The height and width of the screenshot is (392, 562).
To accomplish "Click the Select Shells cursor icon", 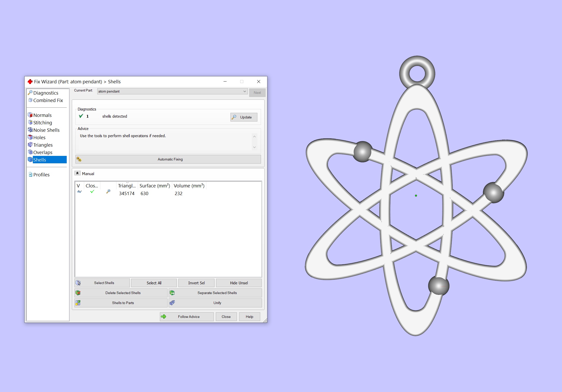I will [78, 283].
